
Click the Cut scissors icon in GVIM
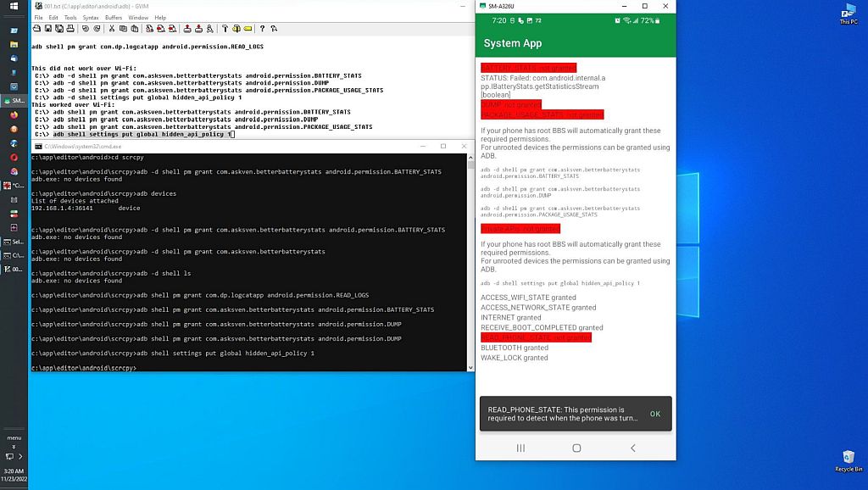tap(112, 28)
